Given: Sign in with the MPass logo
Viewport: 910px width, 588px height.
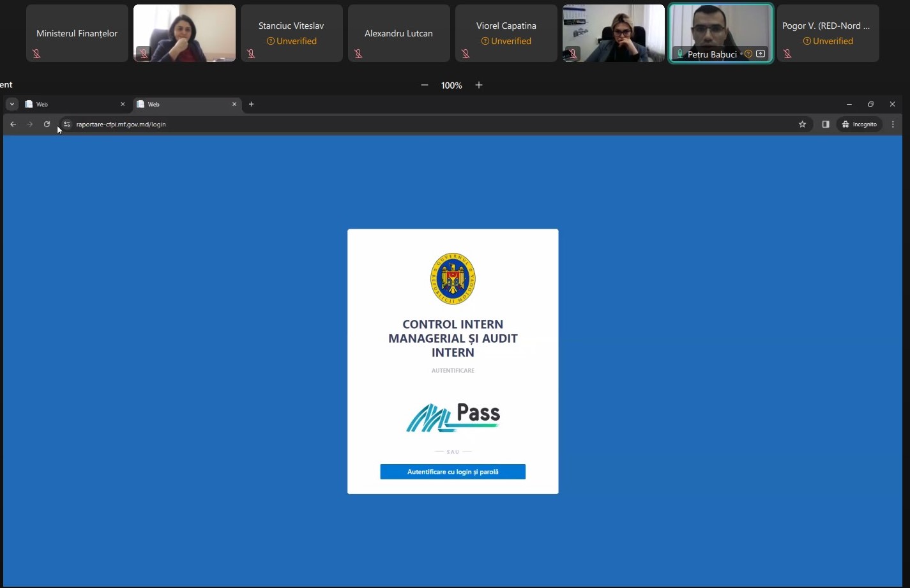Looking at the screenshot, I should pyautogui.click(x=453, y=418).
